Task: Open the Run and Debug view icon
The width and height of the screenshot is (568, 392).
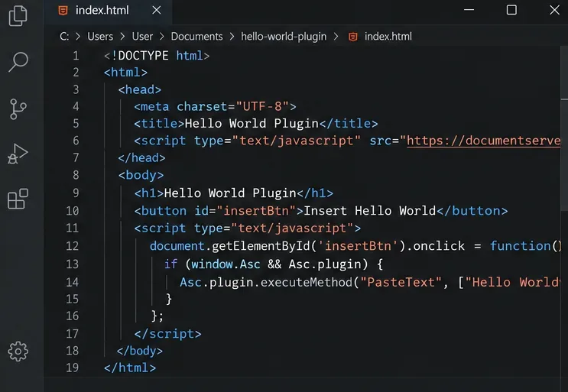Action: pos(18,154)
